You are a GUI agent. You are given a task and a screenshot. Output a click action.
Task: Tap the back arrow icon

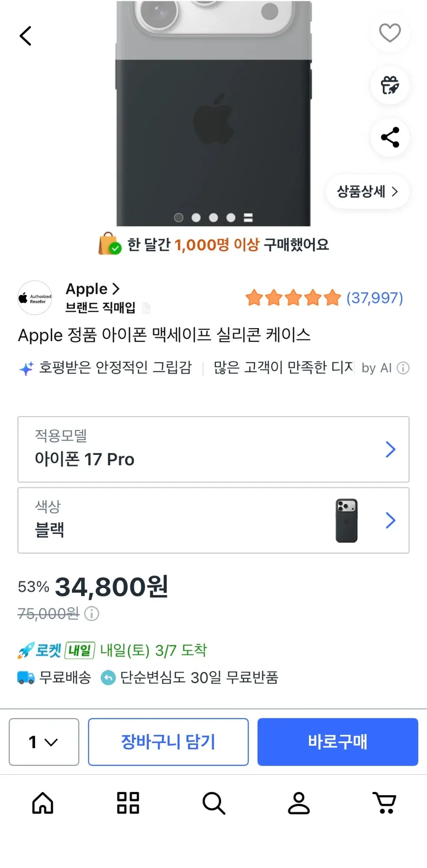pyautogui.click(x=26, y=36)
